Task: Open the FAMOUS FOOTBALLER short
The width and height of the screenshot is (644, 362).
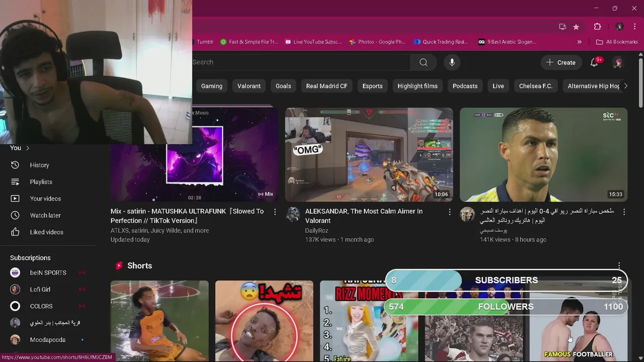Action: 578,334
